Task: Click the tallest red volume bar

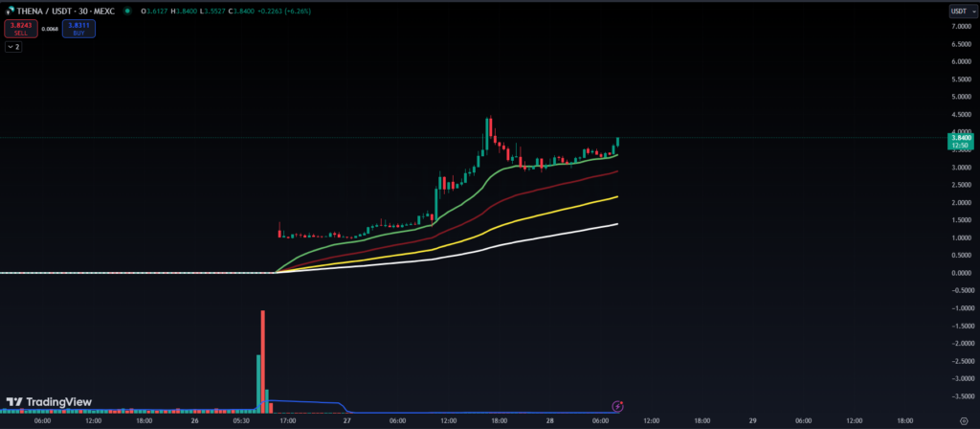Action: [x=263, y=361]
